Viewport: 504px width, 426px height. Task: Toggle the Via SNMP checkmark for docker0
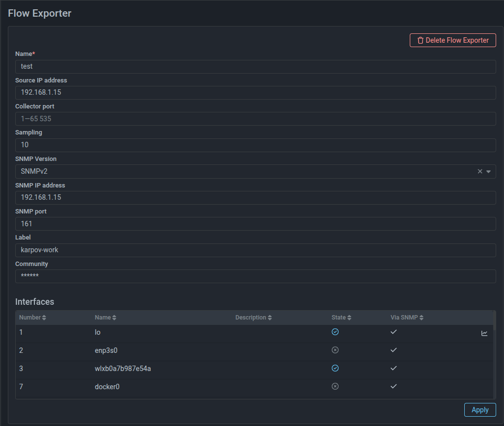394,387
